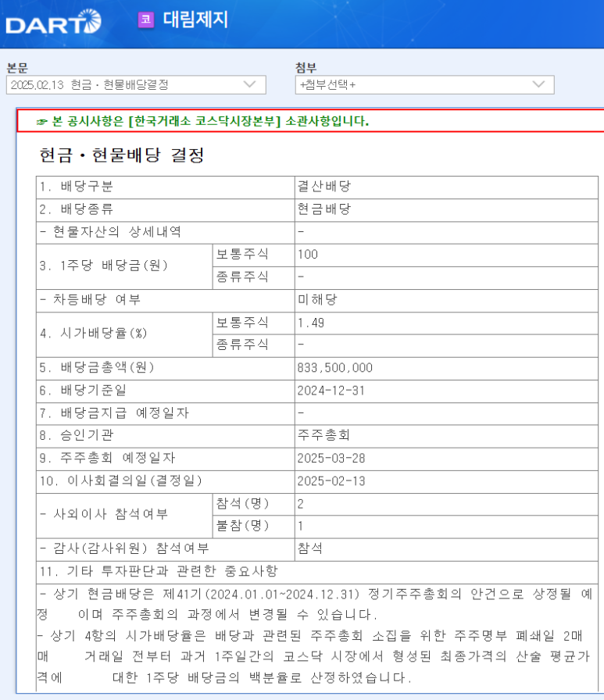
Task: Select the 현금배당 cell value
Action: 324,209
